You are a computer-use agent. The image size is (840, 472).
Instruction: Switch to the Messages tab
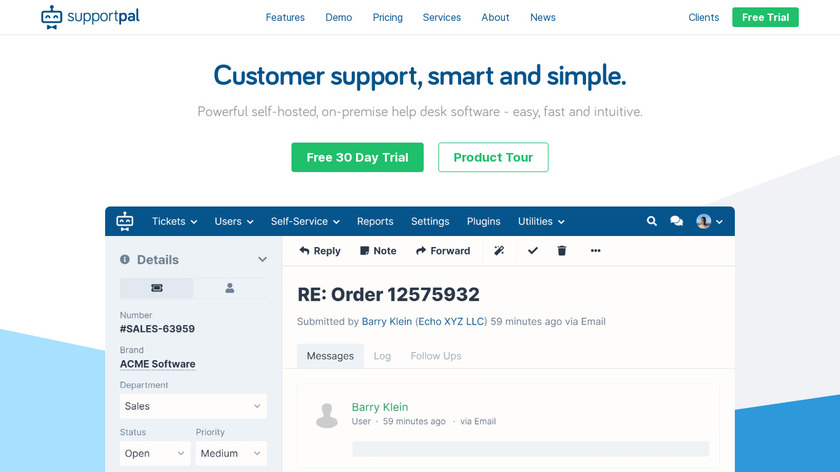(x=330, y=356)
